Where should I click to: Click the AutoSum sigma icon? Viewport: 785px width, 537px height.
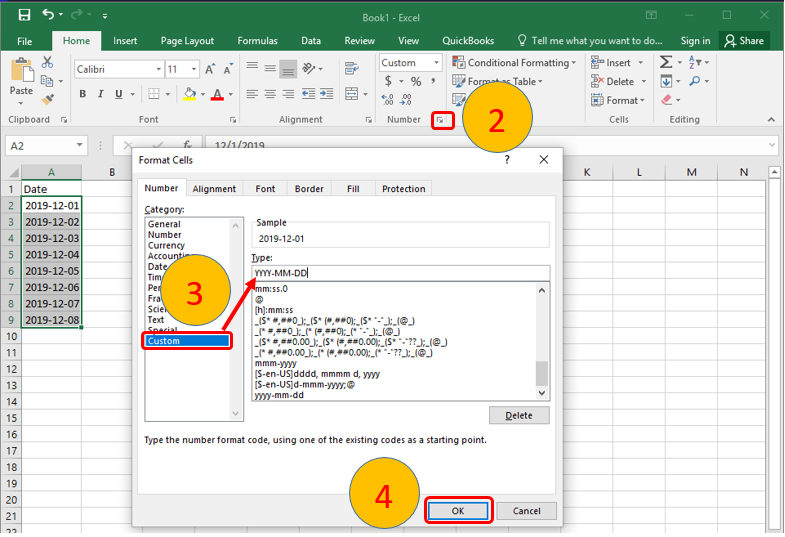666,62
